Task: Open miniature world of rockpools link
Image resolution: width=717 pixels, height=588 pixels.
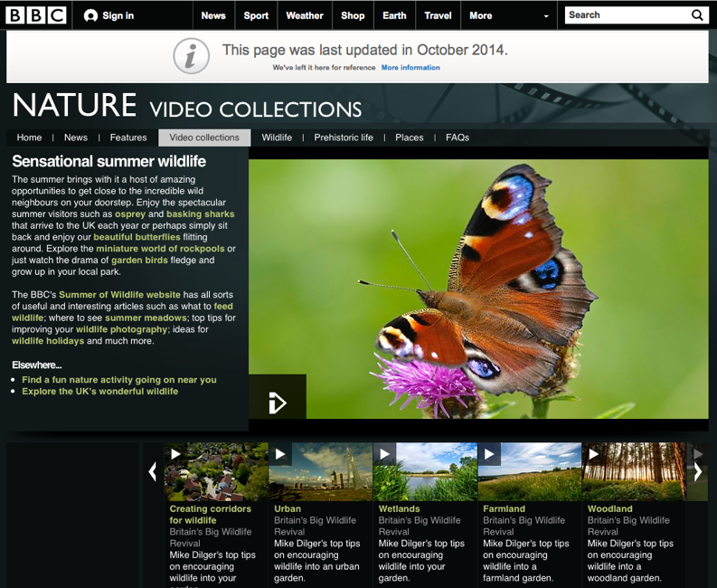Action: point(160,249)
